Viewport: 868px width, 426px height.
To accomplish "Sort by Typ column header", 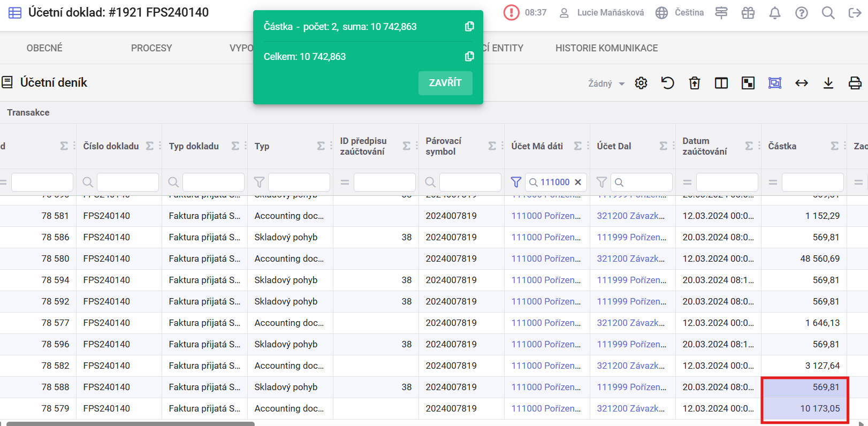I will point(262,146).
